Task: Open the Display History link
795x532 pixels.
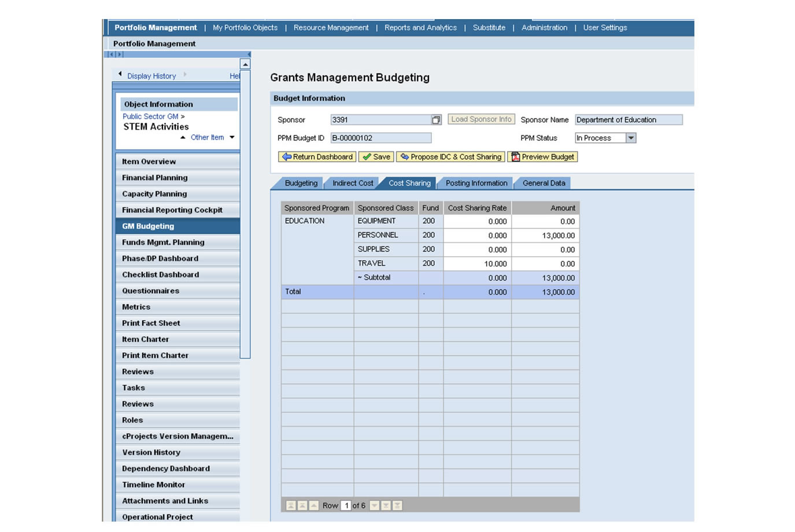Action: click(151, 76)
